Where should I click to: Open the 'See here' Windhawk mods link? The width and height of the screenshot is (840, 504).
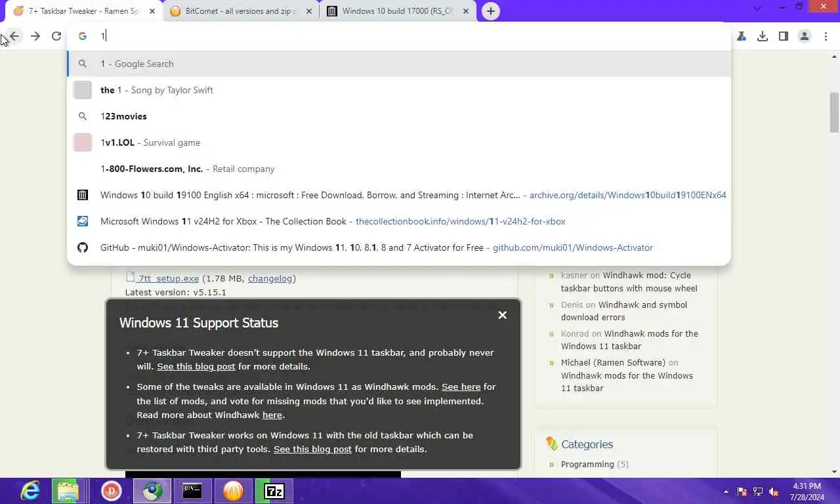click(x=461, y=387)
